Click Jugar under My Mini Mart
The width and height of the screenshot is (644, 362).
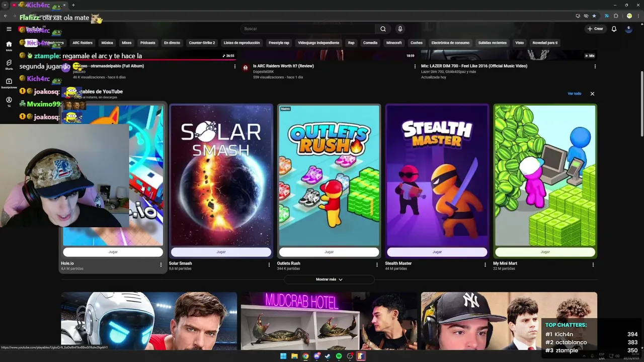click(x=545, y=252)
